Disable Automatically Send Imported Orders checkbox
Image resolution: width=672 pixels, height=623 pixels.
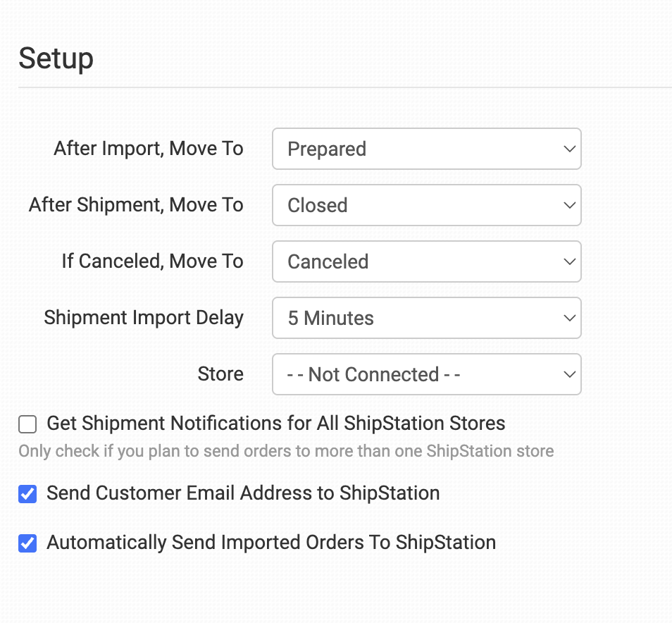[27, 543]
